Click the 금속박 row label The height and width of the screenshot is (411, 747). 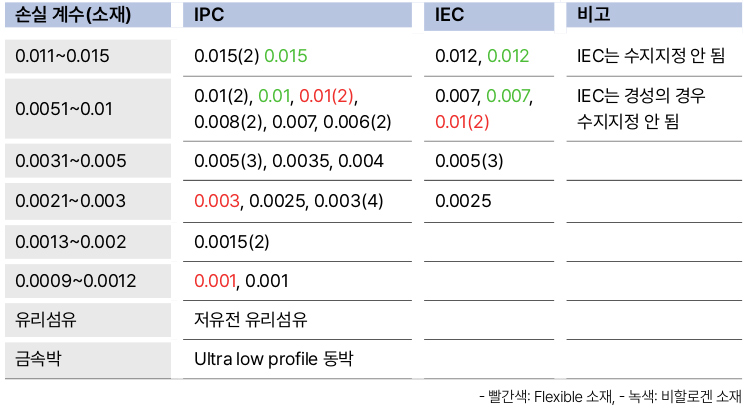click(88, 359)
